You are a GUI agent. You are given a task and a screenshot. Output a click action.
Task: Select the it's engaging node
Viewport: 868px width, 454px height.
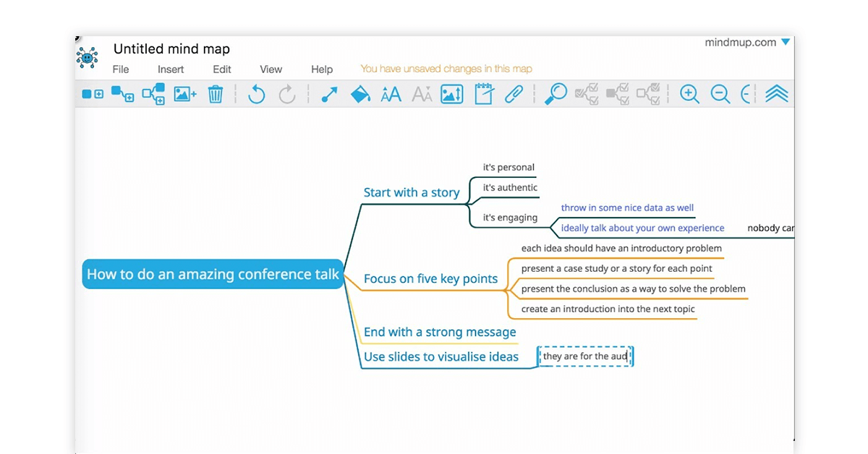coord(510,217)
